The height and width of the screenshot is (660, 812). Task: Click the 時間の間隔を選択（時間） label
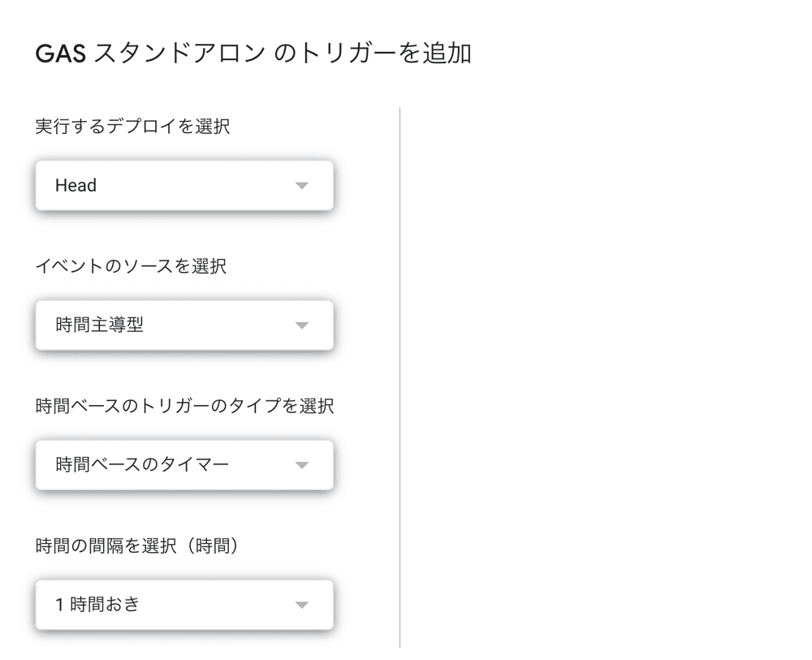pyautogui.click(x=138, y=546)
